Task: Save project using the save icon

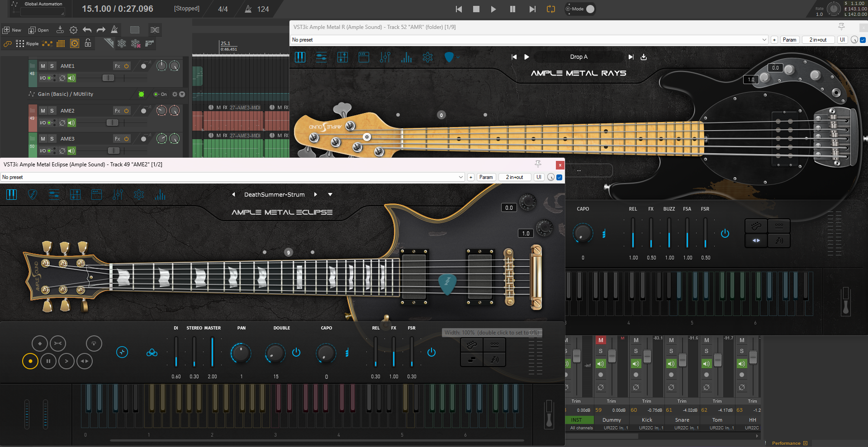Action: pos(60,30)
